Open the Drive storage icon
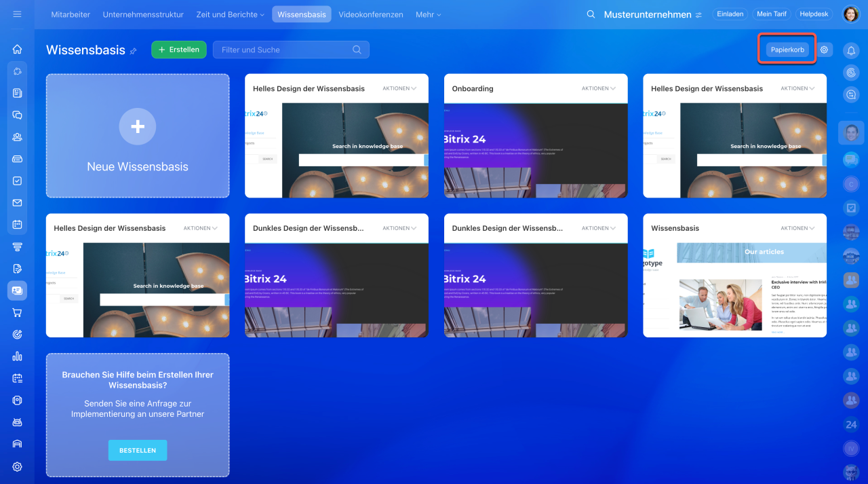The image size is (868, 484). coord(17,159)
